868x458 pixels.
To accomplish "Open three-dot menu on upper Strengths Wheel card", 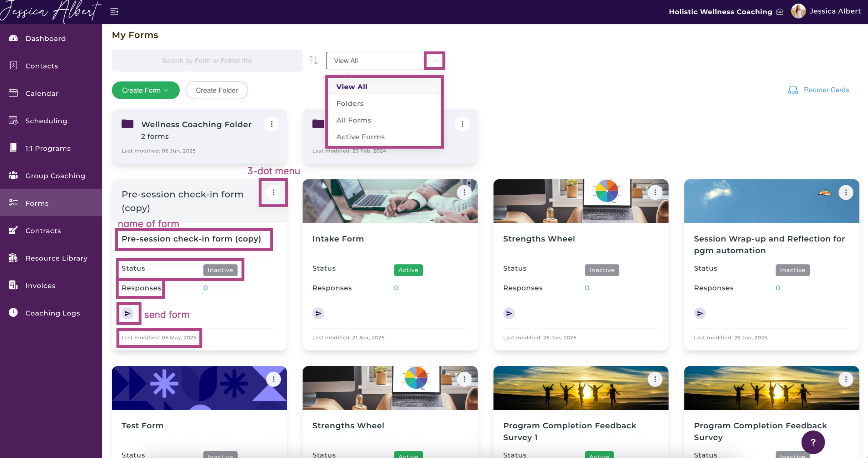I will (655, 193).
